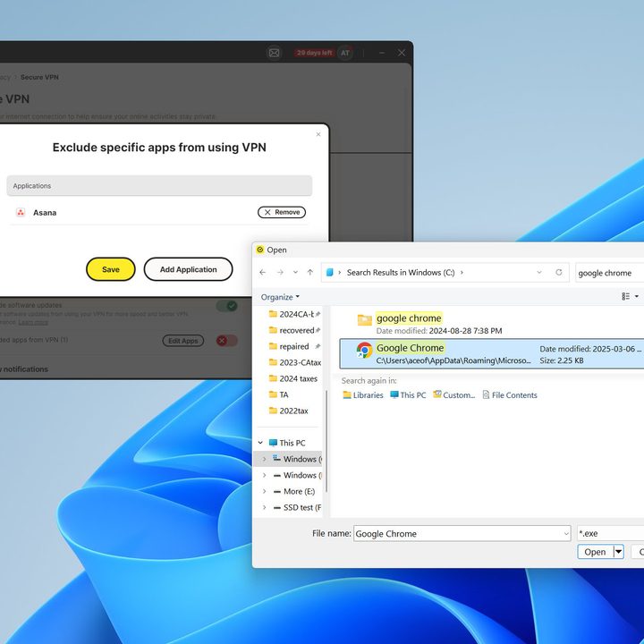Select the repaired folder in sidebar
This screenshot has width=644, height=644.
tap(294, 346)
